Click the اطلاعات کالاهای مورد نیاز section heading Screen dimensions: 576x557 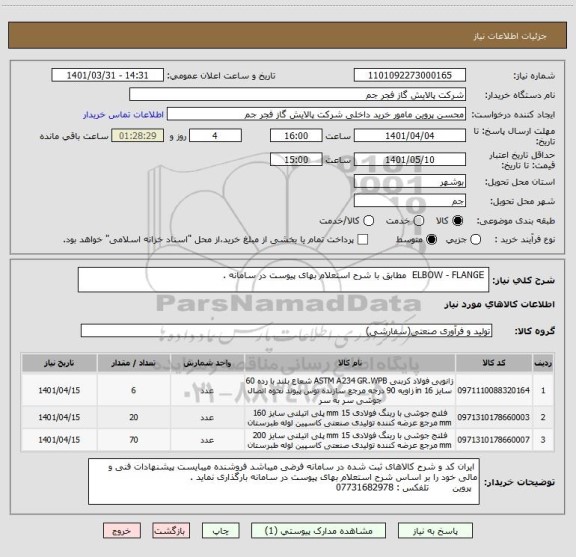click(x=500, y=305)
